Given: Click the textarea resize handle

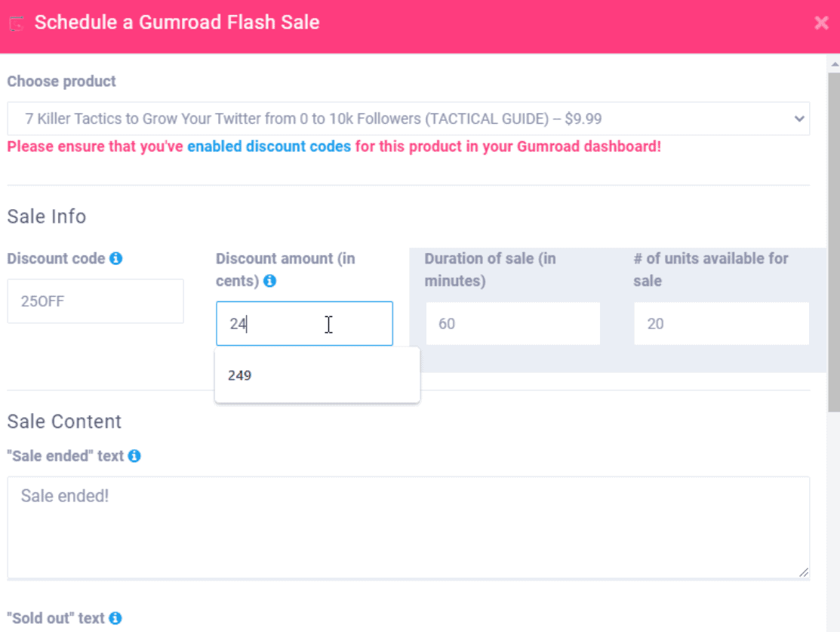Looking at the screenshot, I should [805, 572].
